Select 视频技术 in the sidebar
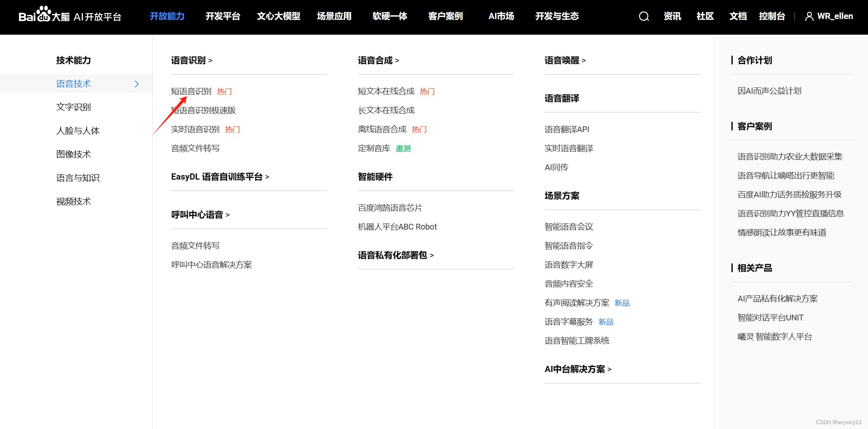 click(73, 201)
